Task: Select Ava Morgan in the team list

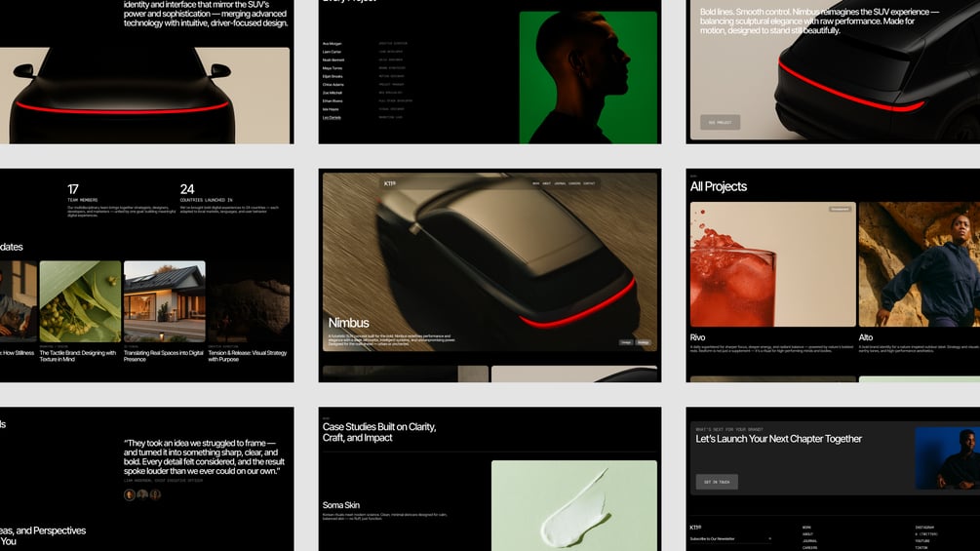Action: pyautogui.click(x=332, y=44)
